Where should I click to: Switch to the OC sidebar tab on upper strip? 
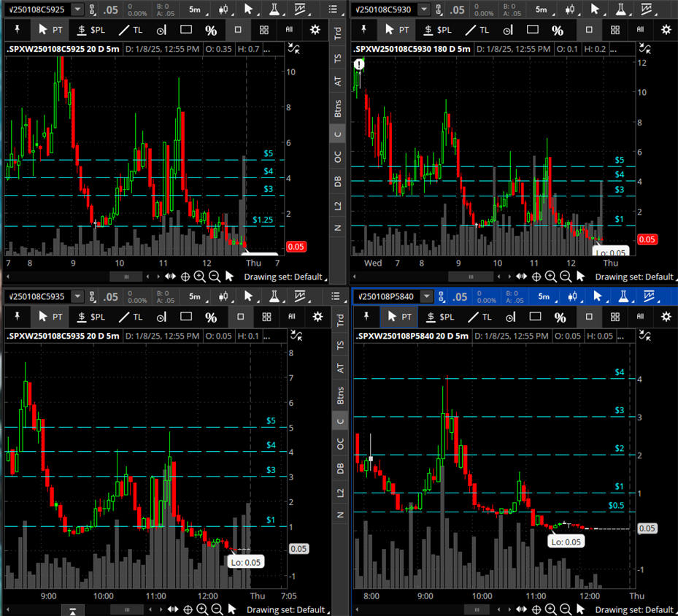tap(338, 157)
